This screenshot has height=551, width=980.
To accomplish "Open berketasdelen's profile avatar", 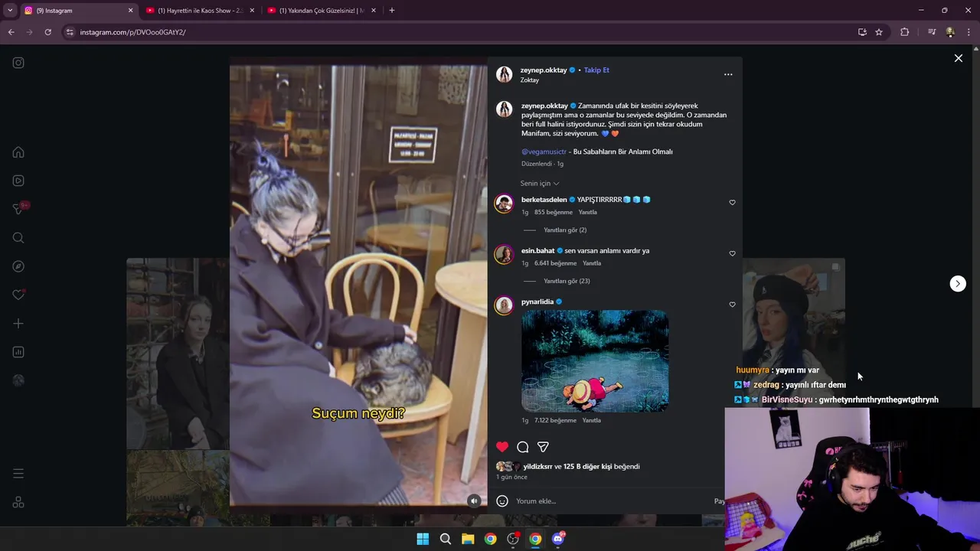I will coord(504,204).
